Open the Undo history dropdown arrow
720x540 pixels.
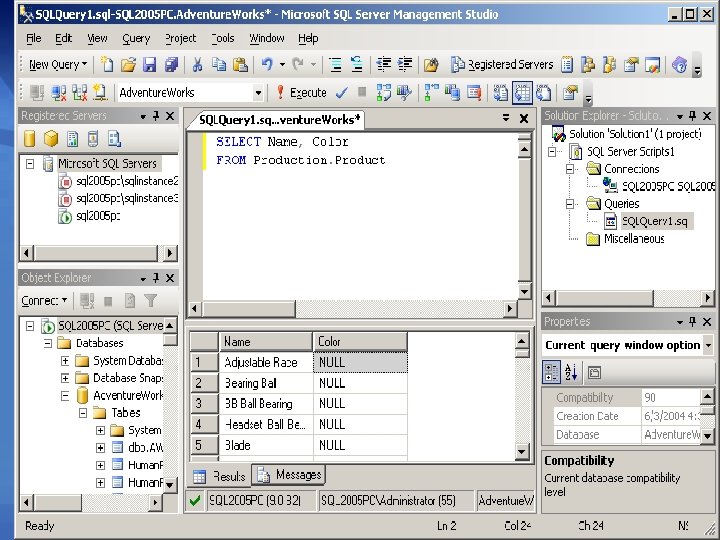282,65
